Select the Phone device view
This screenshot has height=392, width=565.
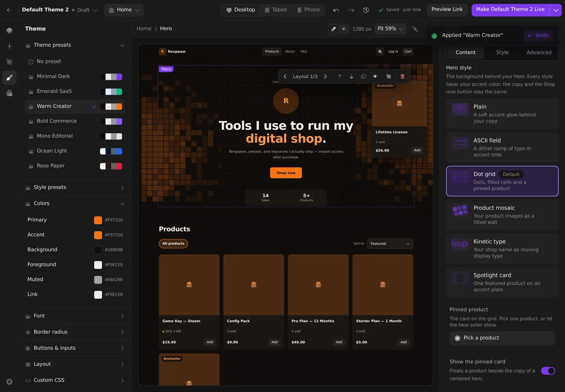coord(308,10)
